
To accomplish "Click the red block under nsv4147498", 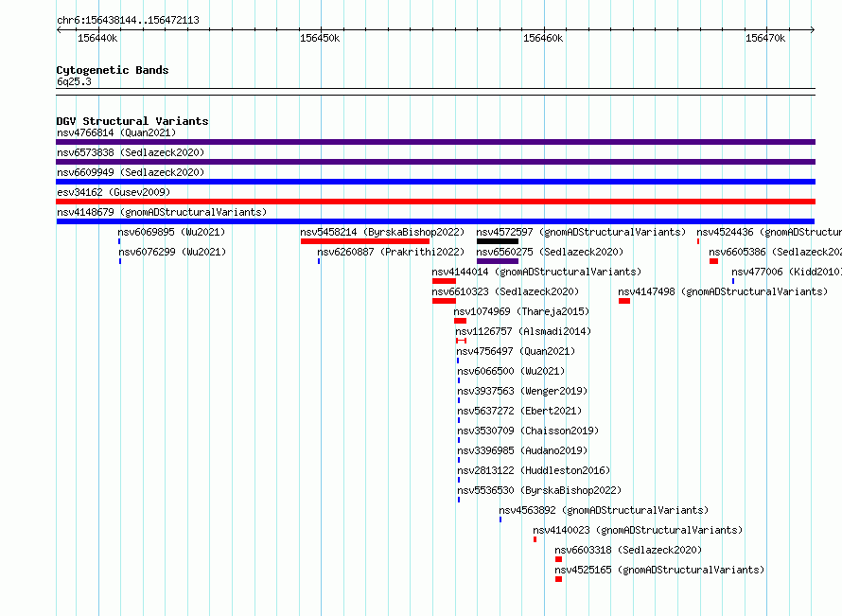I will tap(624, 301).
